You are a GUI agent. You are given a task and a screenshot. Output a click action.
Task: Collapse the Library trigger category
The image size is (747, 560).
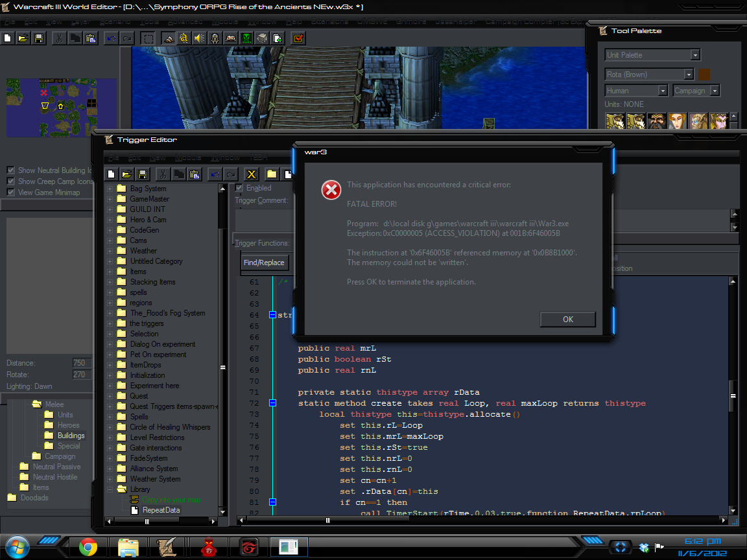point(110,489)
